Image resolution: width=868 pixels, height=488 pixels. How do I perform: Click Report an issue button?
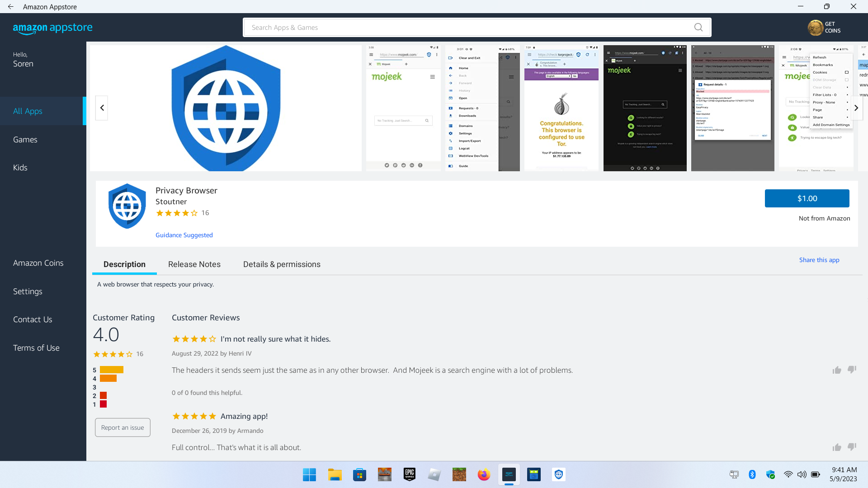[x=123, y=427]
